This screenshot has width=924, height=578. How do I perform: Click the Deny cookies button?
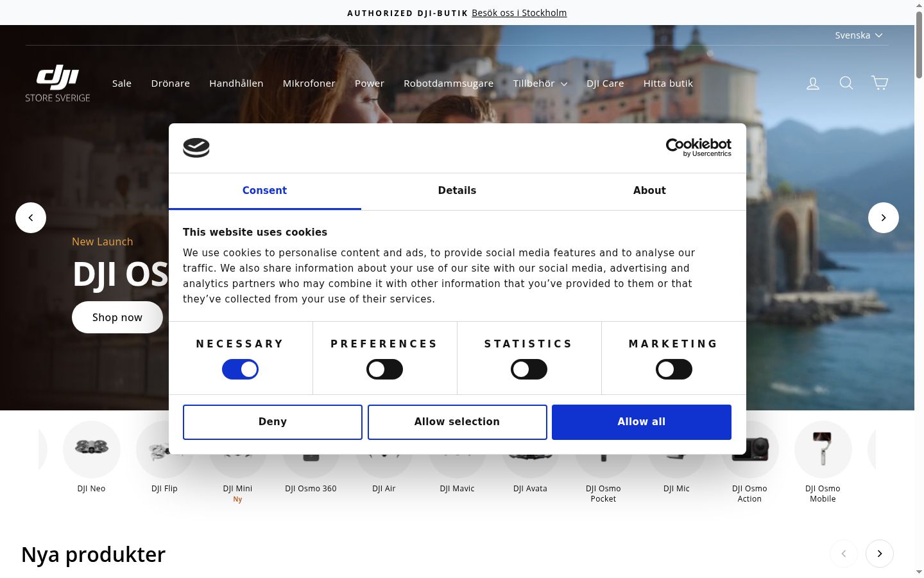273,422
